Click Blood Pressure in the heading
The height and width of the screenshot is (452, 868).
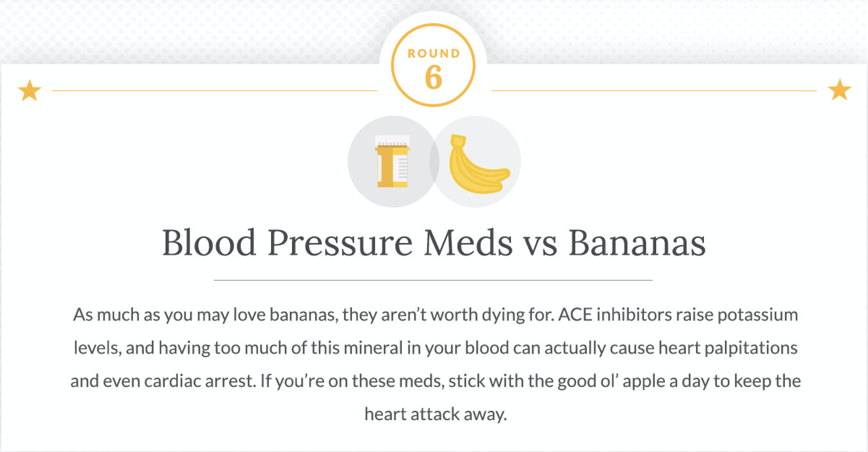(287, 243)
